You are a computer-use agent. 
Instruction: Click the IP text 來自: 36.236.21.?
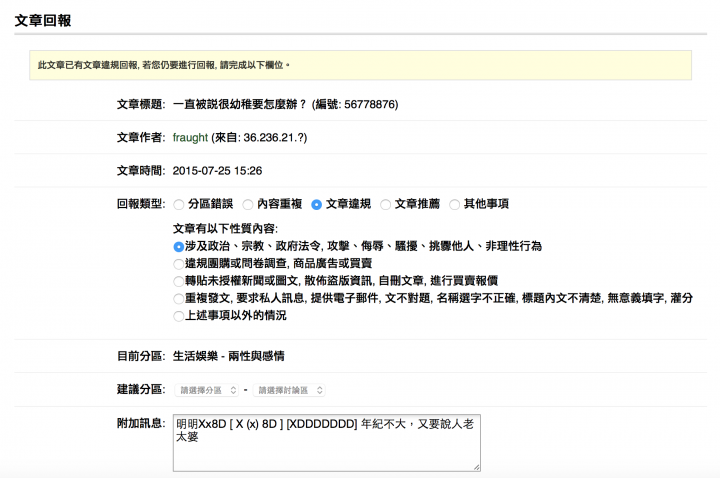click(x=259, y=138)
